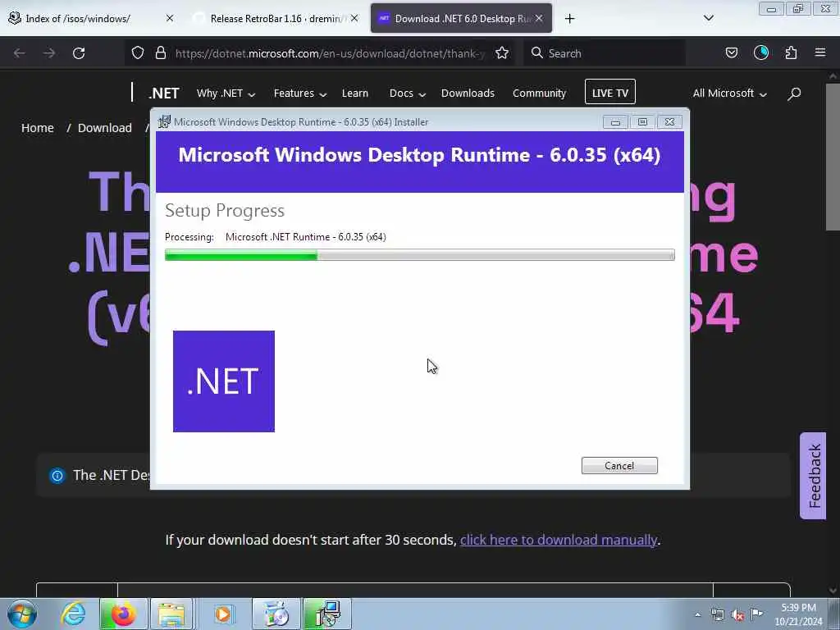Close the Release RetroBar 1.16 tab
The image size is (840, 630).
(354, 18)
